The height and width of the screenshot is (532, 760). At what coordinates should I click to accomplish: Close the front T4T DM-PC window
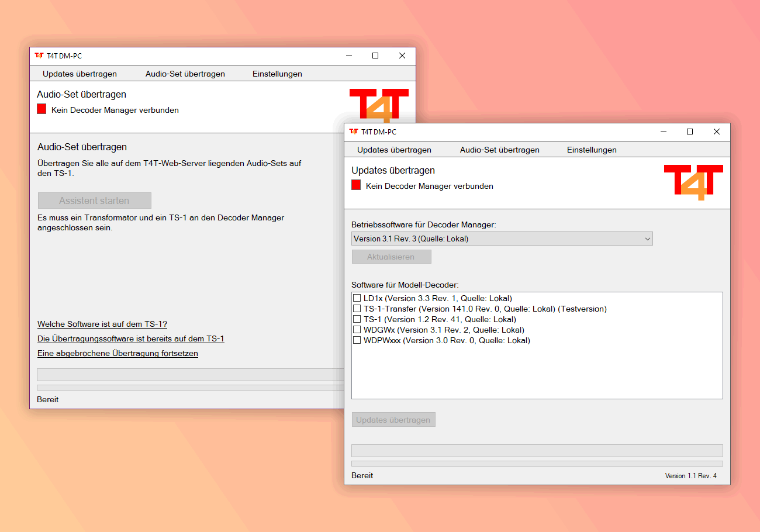pos(717,132)
